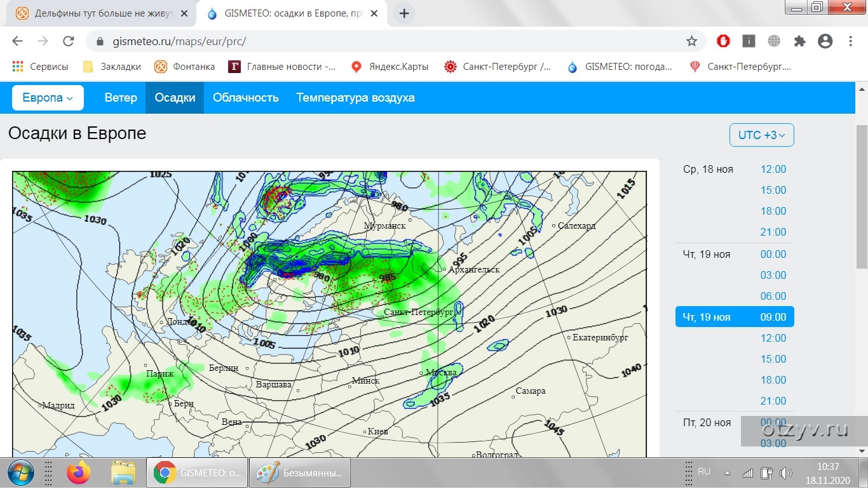The height and width of the screenshot is (489, 868).
Task: Show hidden tray icons arrow
Action: pos(728,474)
